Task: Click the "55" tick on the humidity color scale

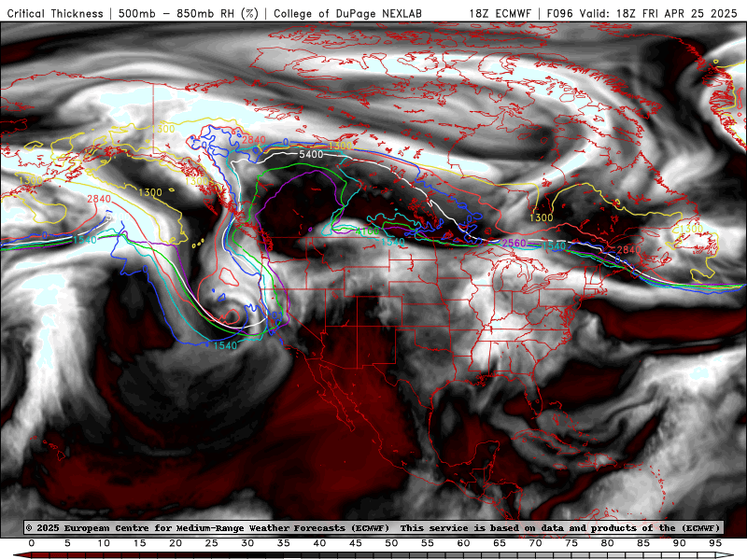Action: pyautogui.click(x=428, y=543)
